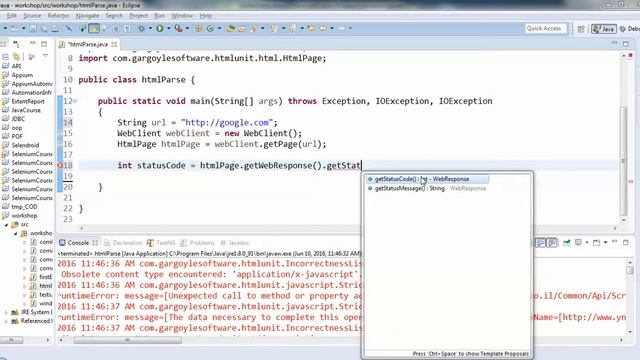Click the Open Type folder icon
The width and height of the screenshot is (640, 360).
click(x=231, y=28)
